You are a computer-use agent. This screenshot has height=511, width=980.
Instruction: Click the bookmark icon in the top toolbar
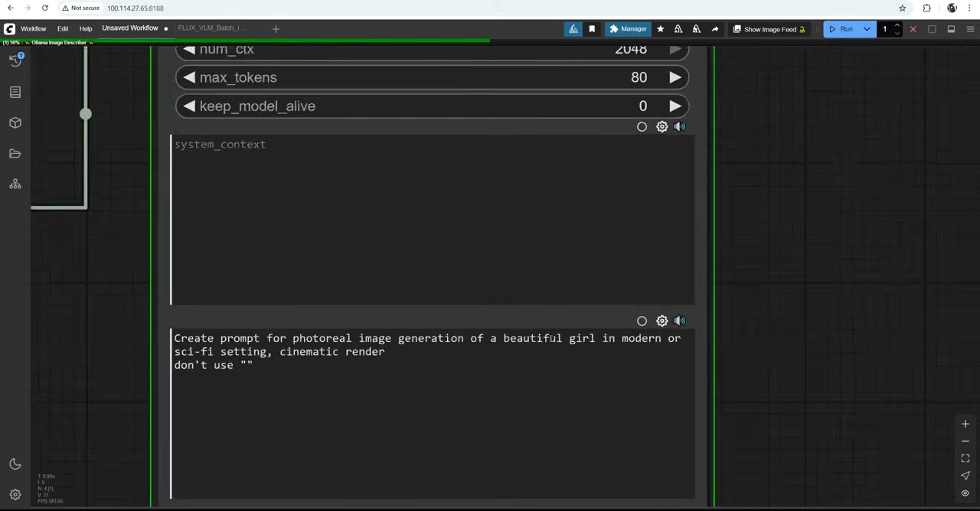pos(592,29)
